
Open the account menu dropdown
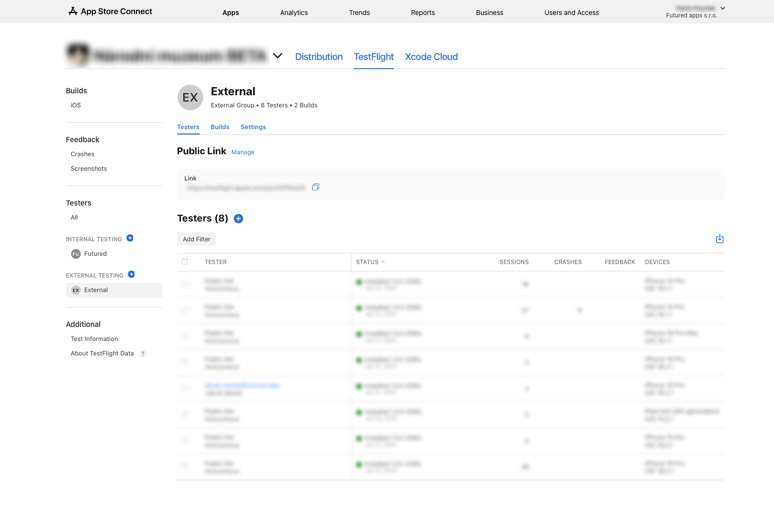[x=722, y=8]
